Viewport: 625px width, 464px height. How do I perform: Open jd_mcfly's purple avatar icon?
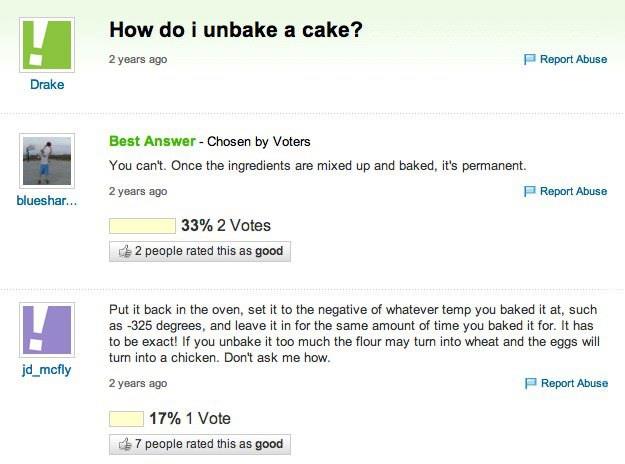coord(47,330)
